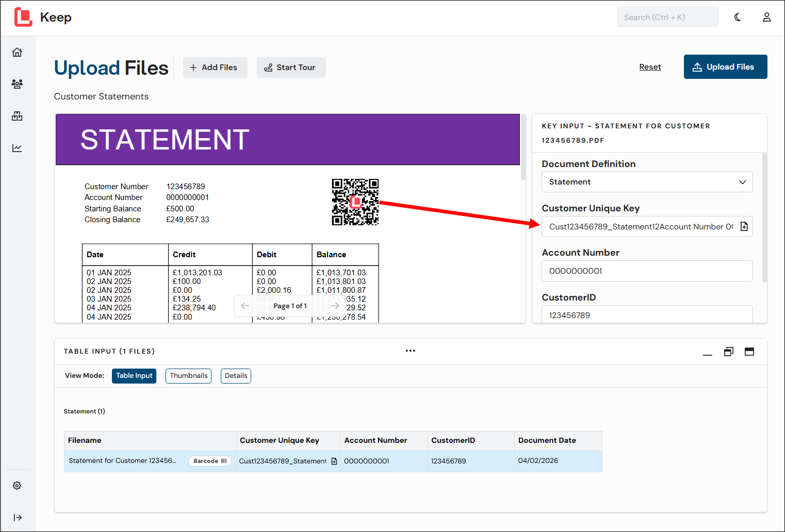Click the document preview scrollbar

(x=523, y=147)
